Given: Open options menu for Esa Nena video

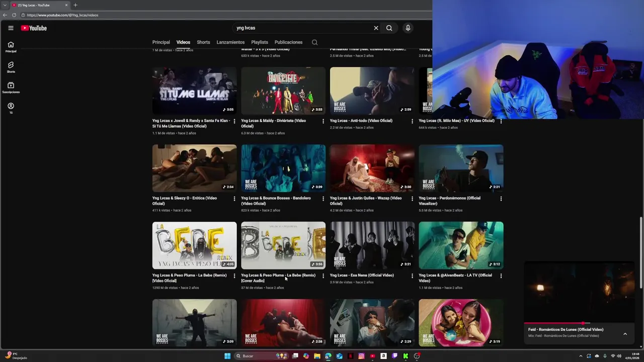Looking at the screenshot, I should (x=412, y=276).
